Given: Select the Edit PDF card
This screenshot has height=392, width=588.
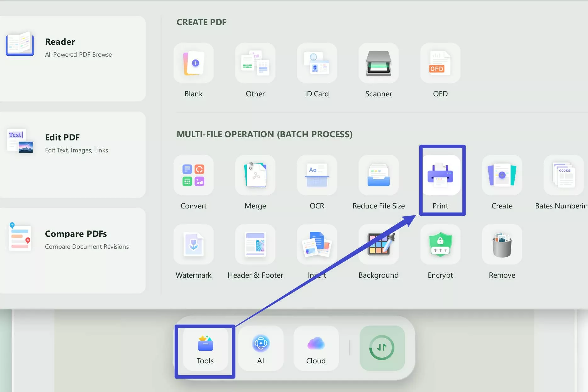Looking at the screenshot, I should tap(73, 155).
